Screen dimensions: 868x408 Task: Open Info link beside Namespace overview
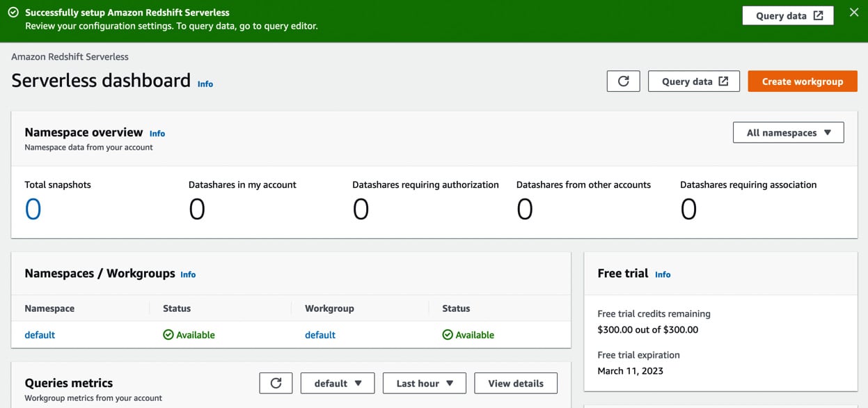click(x=157, y=134)
